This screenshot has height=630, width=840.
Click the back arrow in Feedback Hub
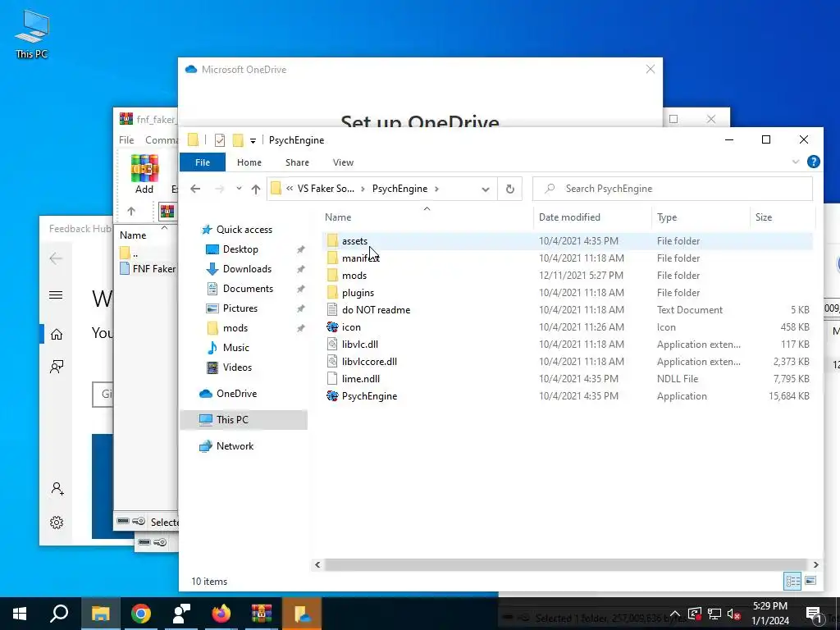tap(56, 258)
